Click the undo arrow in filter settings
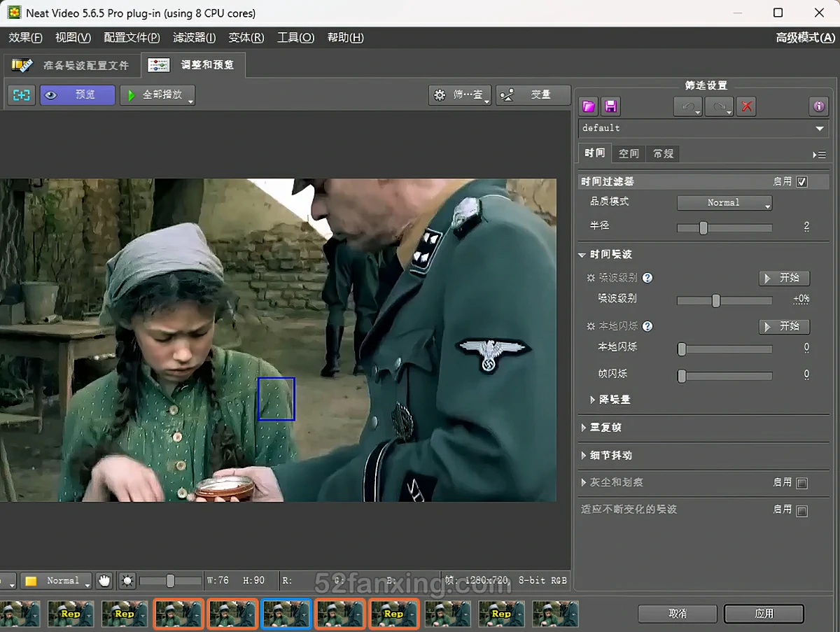 (687, 106)
